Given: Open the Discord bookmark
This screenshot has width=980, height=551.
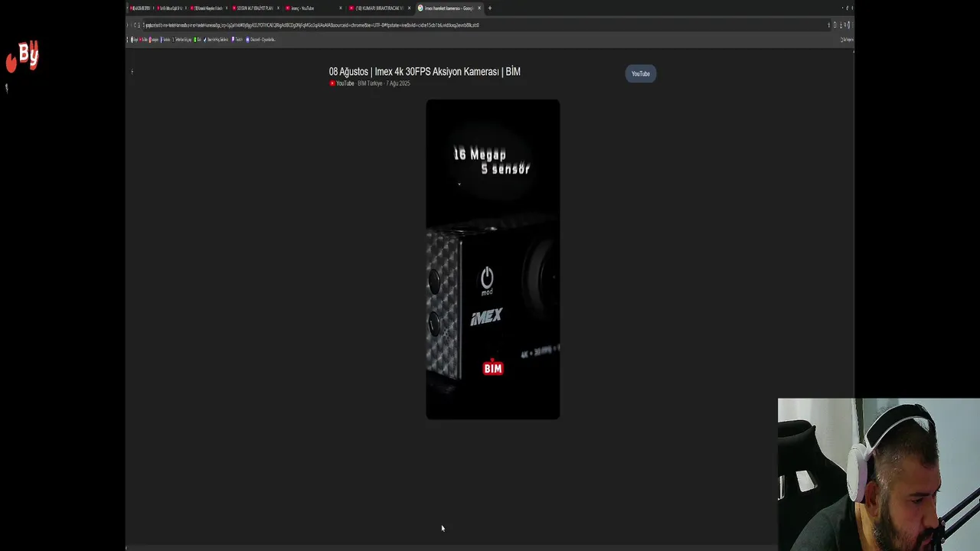Looking at the screenshot, I should tap(260, 40).
